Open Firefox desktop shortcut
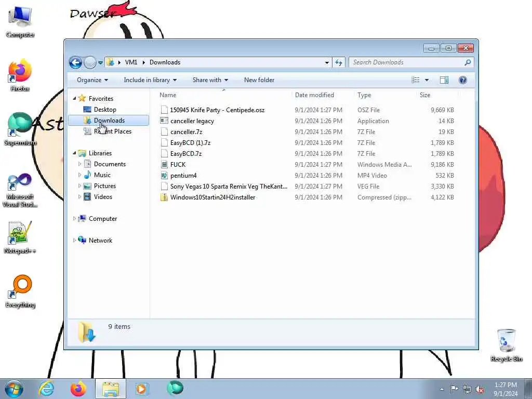Image resolution: width=532 pixels, height=399 pixels. pyautogui.click(x=20, y=75)
